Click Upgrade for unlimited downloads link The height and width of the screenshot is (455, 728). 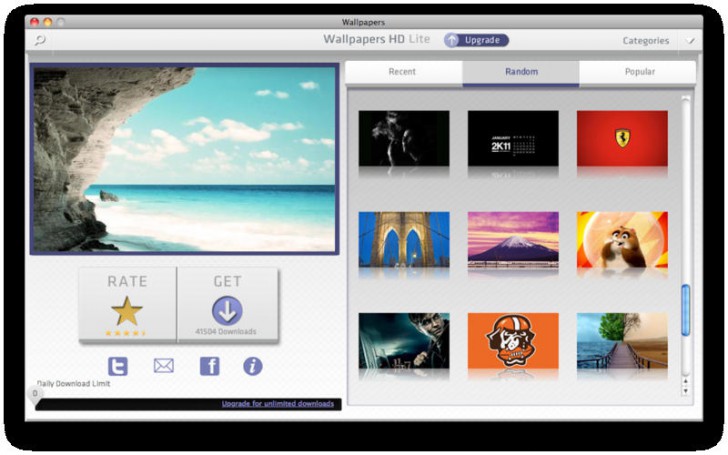[x=278, y=403]
